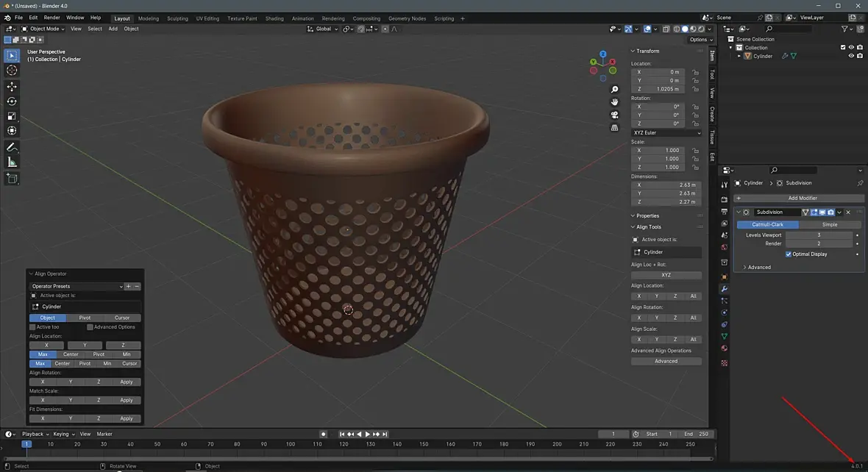Activate the Annotate tool
This screenshot has width=868, height=472.
(x=12, y=147)
